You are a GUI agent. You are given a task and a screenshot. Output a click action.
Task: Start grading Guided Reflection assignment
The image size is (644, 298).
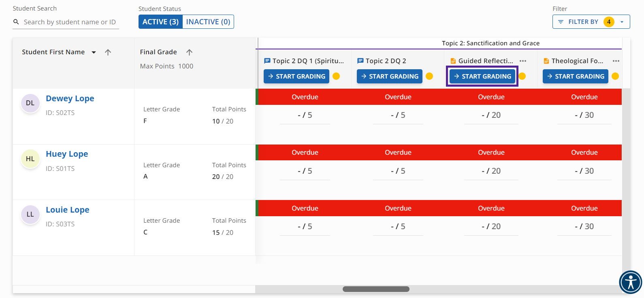click(x=482, y=76)
